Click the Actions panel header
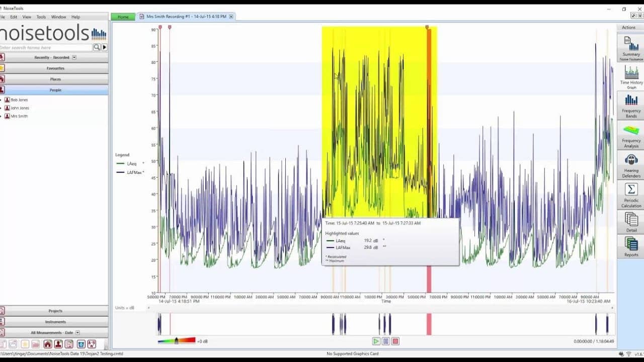 click(628, 28)
